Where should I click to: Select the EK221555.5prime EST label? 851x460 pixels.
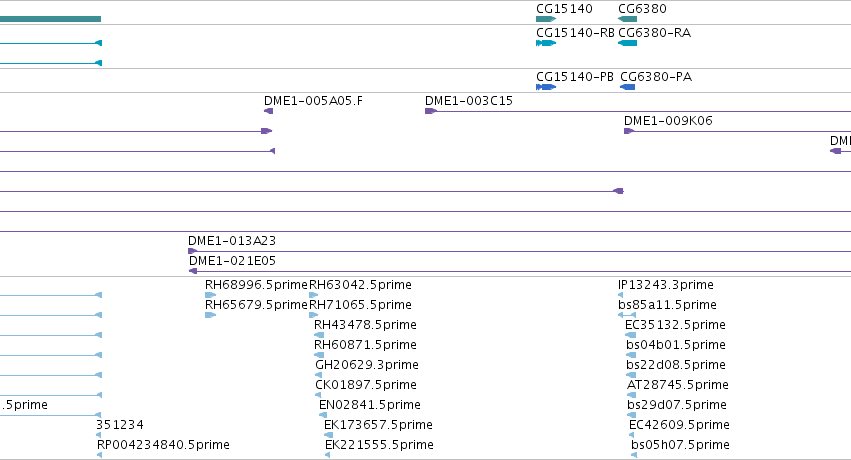pos(379,445)
